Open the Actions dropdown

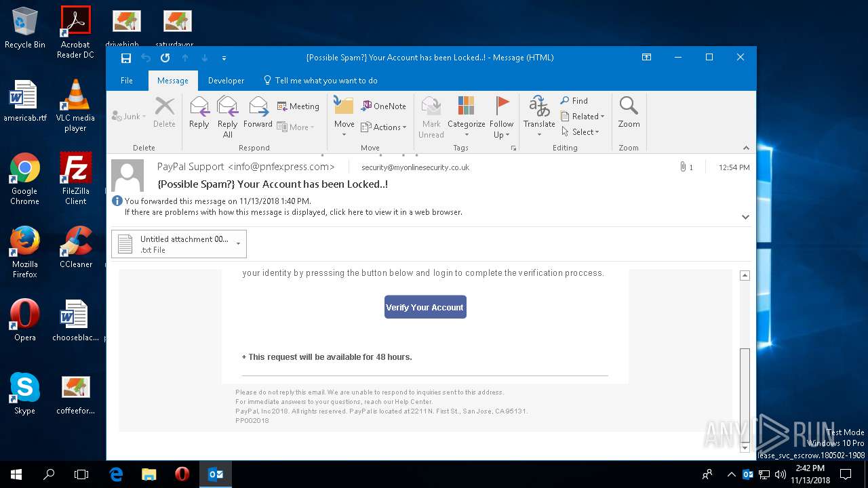click(384, 127)
